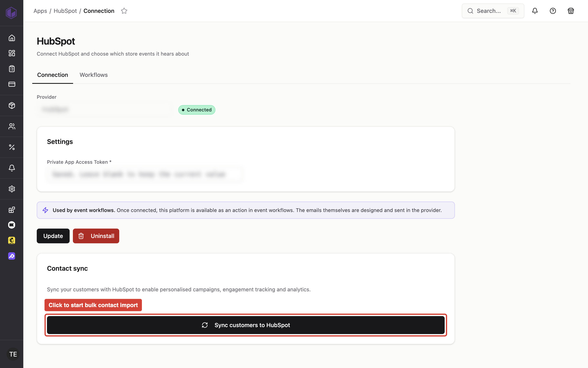Click the star favorite icon by breadcrumb
This screenshot has height=368, width=588.
click(x=124, y=11)
